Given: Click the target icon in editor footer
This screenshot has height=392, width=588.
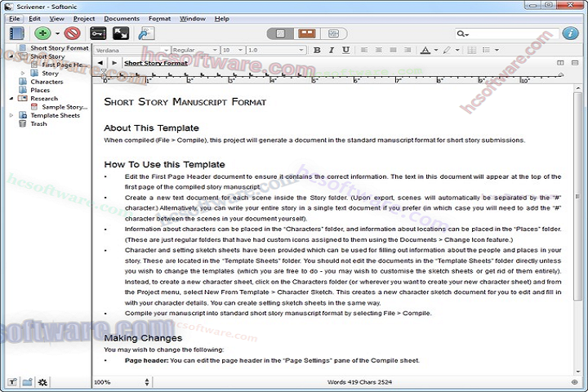Looking at the screenshot, I should [x=574, y=382].
